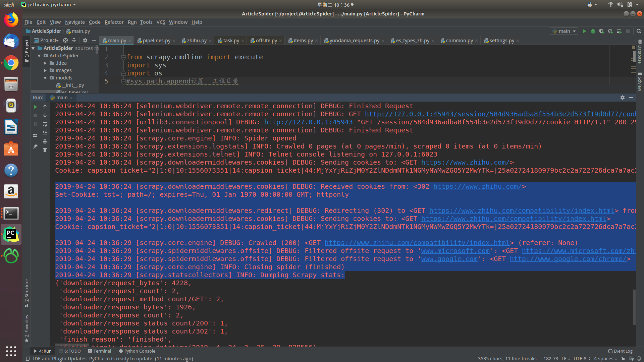Run main with coverage icon
This screenshot has width=644, height=362.
[x=601, y=31]
